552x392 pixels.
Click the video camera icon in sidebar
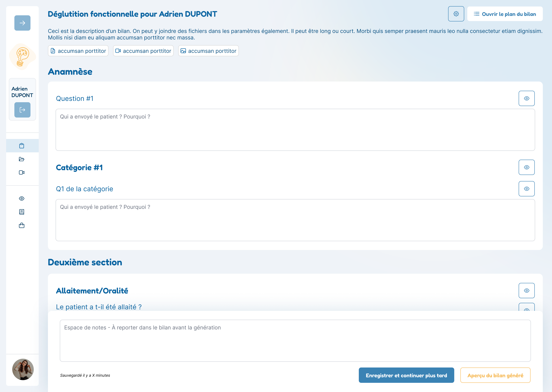coord(22,172)
